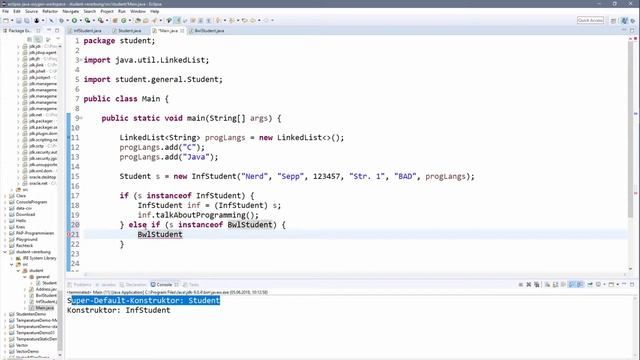Select the Java perspective icon
The height and width of the screenshot is (360, 640).
point(624,20)
